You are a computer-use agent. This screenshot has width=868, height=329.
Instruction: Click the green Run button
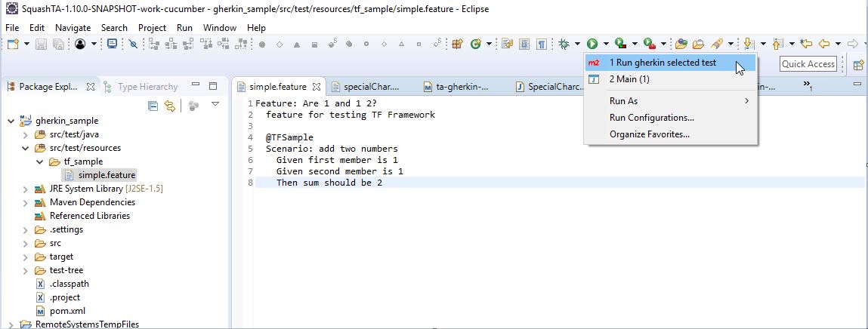[x=592, y=44]
